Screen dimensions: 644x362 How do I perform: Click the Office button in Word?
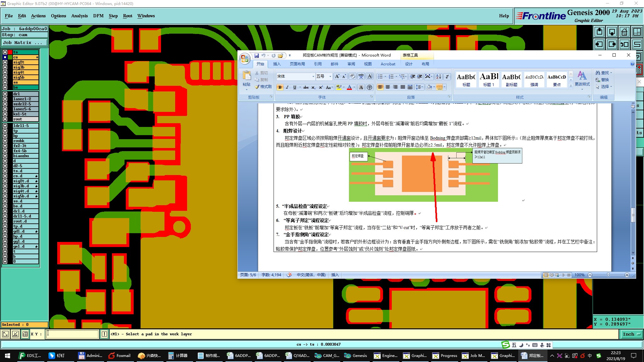pyautogui.click(x=245, y=58)
